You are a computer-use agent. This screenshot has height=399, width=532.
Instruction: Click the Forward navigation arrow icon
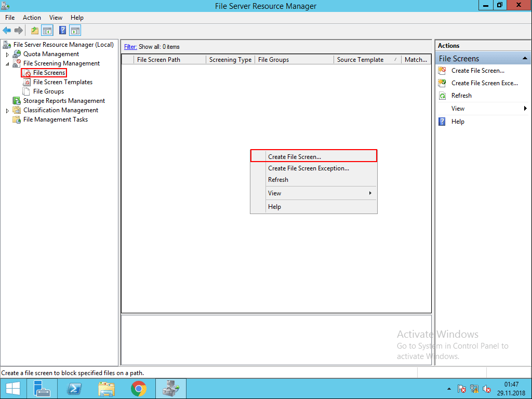pyautogui.click(x=19, y=30)
